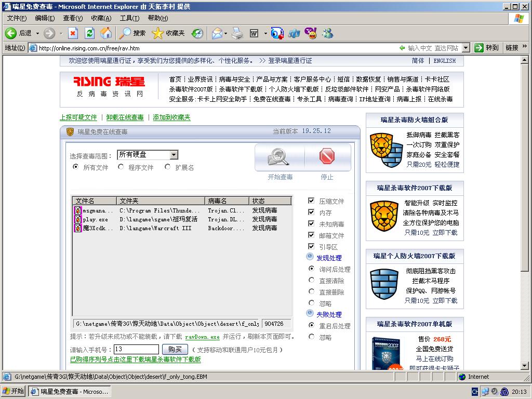The height and width of the screenshot is (399, 532).
Task: Click the red 停止 stop icon
Action: 327,156
